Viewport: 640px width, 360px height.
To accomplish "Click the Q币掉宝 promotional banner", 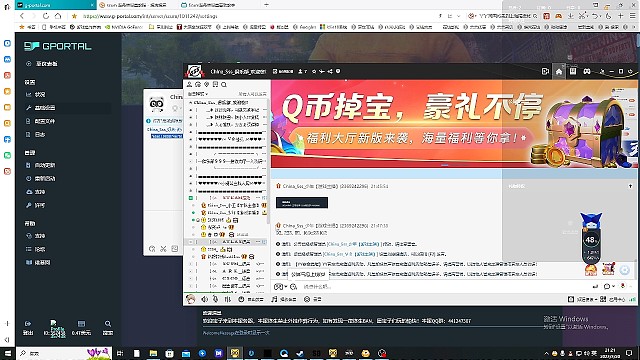I will coord(454,124).
